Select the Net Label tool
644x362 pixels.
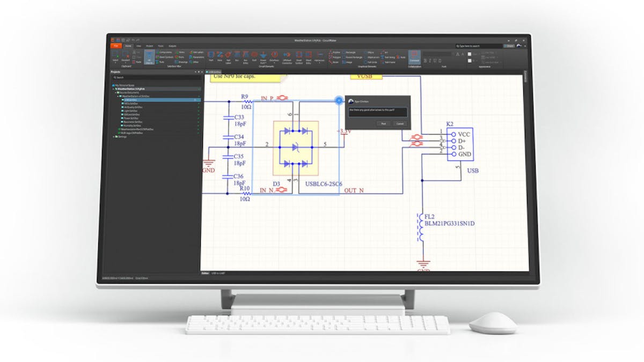[x=229, y=56]
